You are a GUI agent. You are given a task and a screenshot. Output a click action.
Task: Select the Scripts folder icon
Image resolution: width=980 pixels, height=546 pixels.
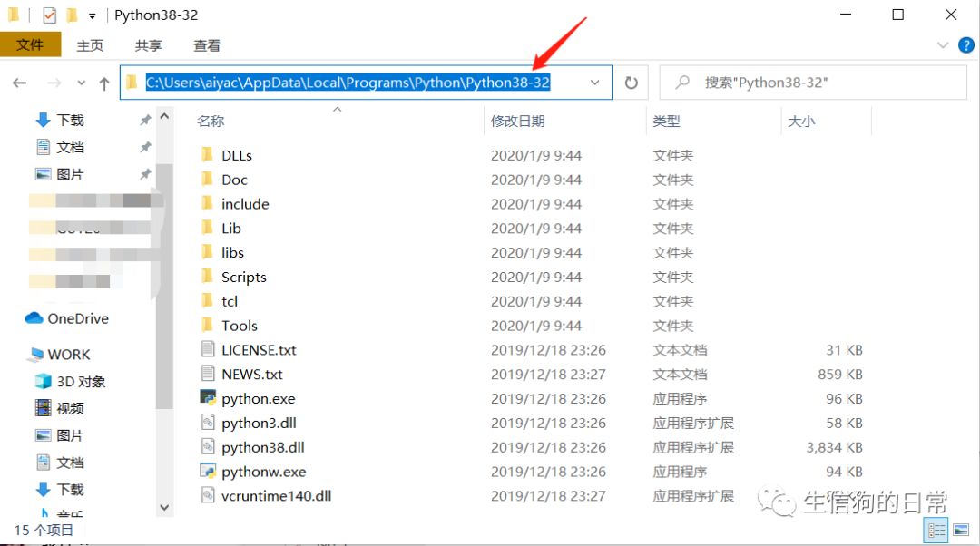click(208, 276)
